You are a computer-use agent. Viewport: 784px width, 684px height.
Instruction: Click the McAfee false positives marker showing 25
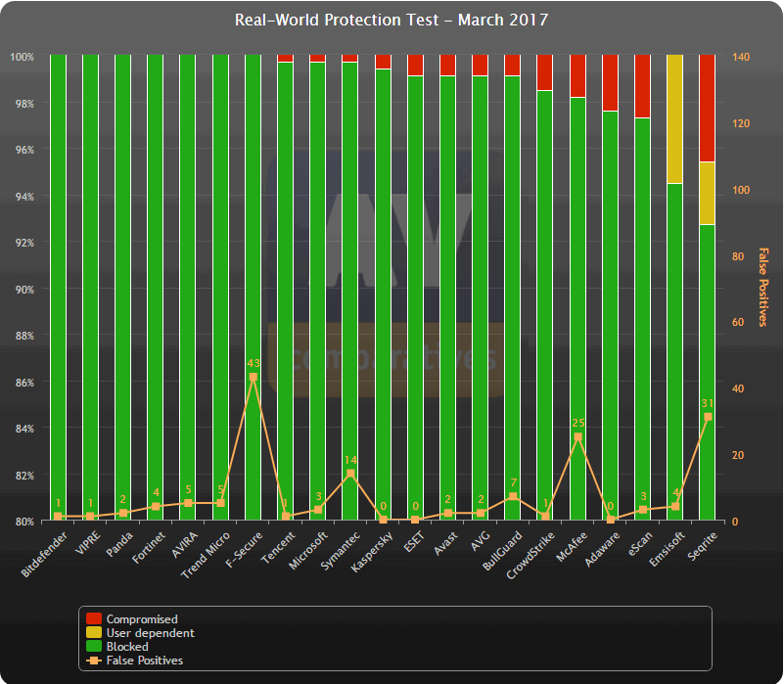click(x=579, y=434)
